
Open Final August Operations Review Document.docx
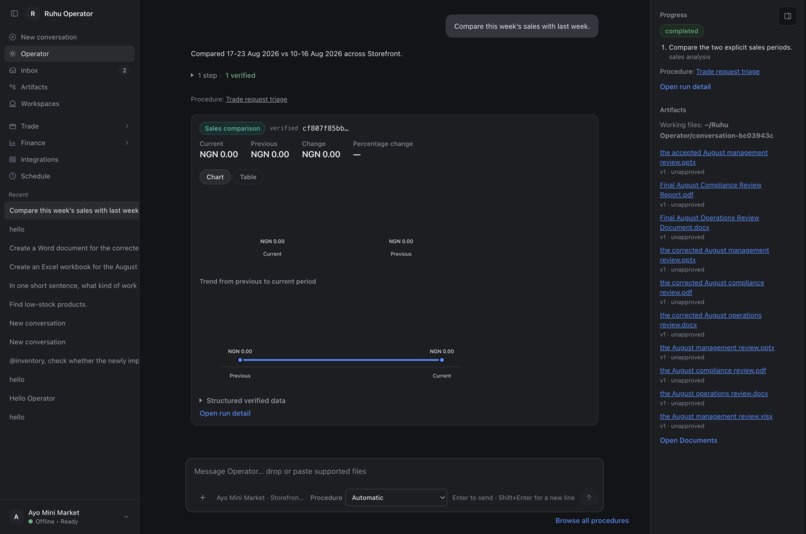pos(709,223)
